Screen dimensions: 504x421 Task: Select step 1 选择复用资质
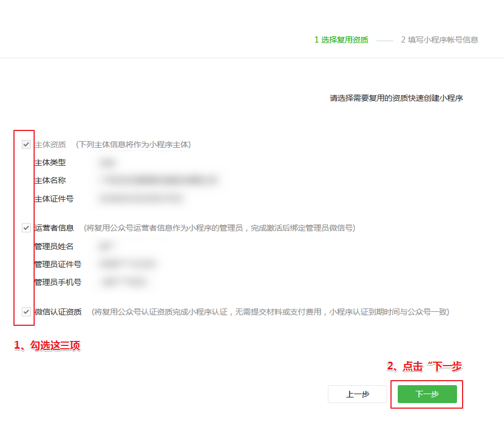341,40
